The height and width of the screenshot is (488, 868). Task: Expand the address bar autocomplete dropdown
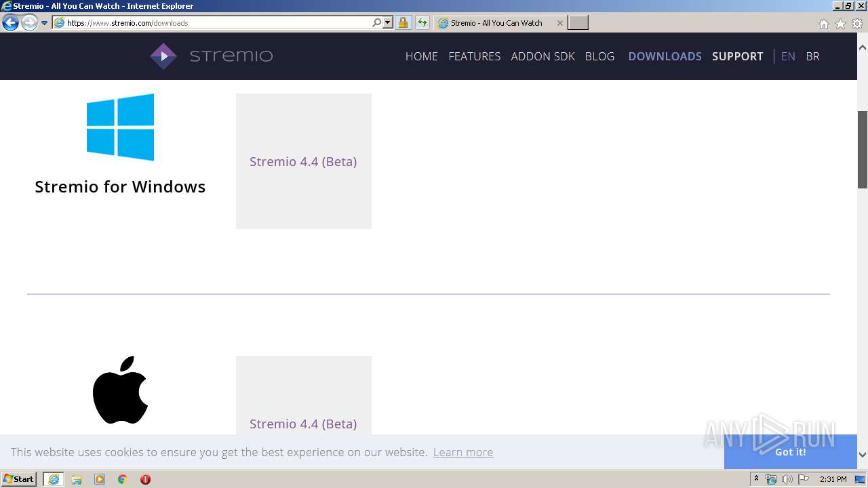point(388,22)
